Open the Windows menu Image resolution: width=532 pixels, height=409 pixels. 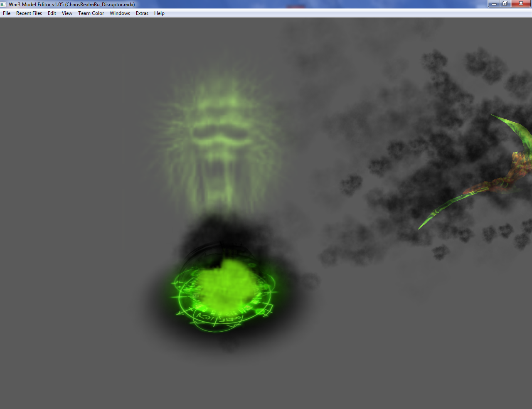point(120,13)
